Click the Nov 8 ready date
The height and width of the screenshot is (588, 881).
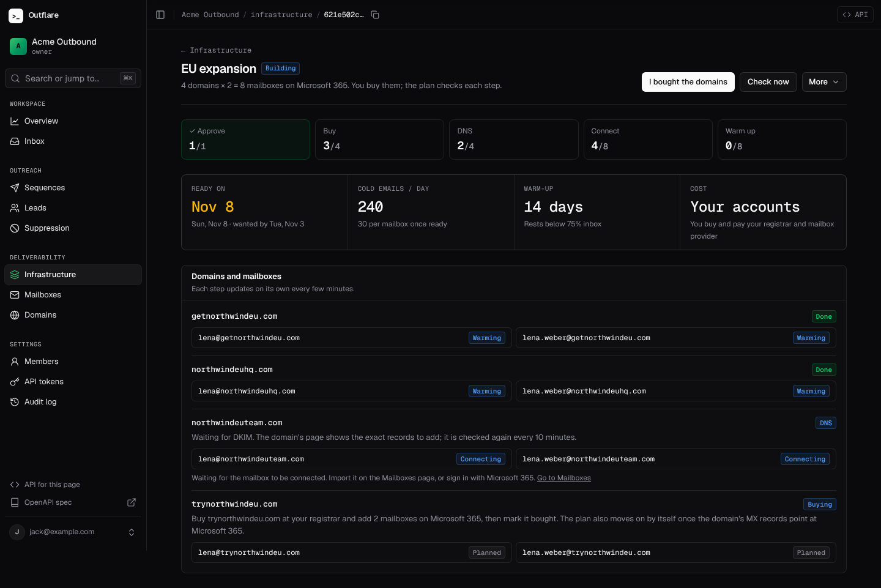(212, 207)
